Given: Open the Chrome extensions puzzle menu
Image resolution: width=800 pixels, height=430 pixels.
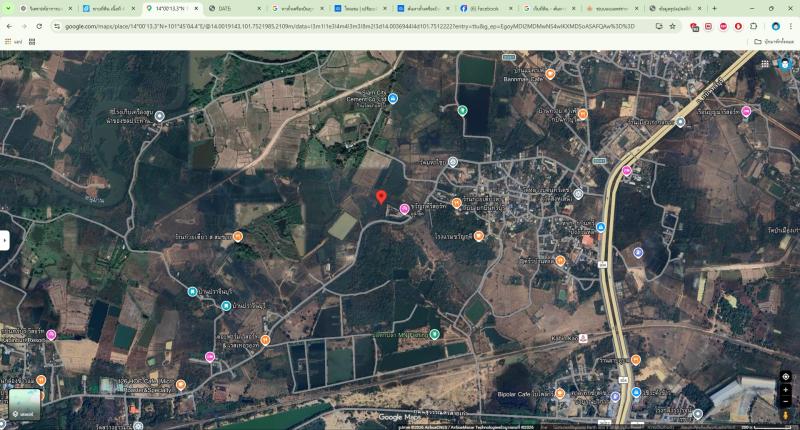Looking at the screenshot, I should [754, 26].
